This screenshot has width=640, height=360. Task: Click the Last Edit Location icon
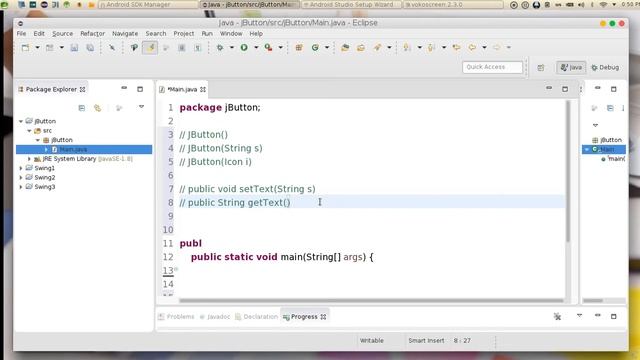pyautogui.click(x=456, y=48)
